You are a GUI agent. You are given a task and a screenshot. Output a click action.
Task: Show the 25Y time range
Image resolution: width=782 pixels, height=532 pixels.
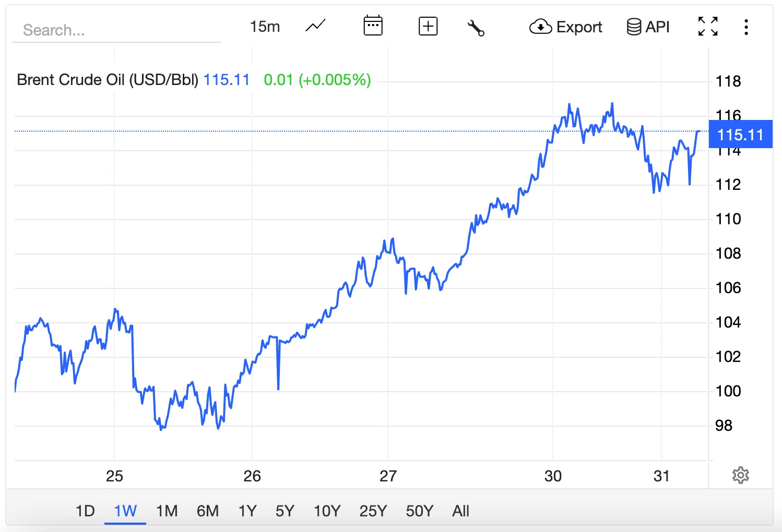373,511
